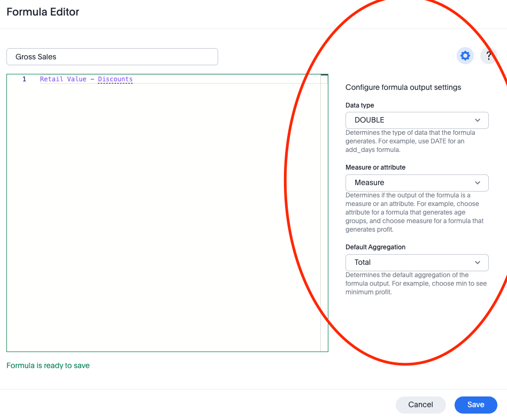507x420 pixels.
Task: Click line number 1 in the editor
Action: [x=24, y=79]
